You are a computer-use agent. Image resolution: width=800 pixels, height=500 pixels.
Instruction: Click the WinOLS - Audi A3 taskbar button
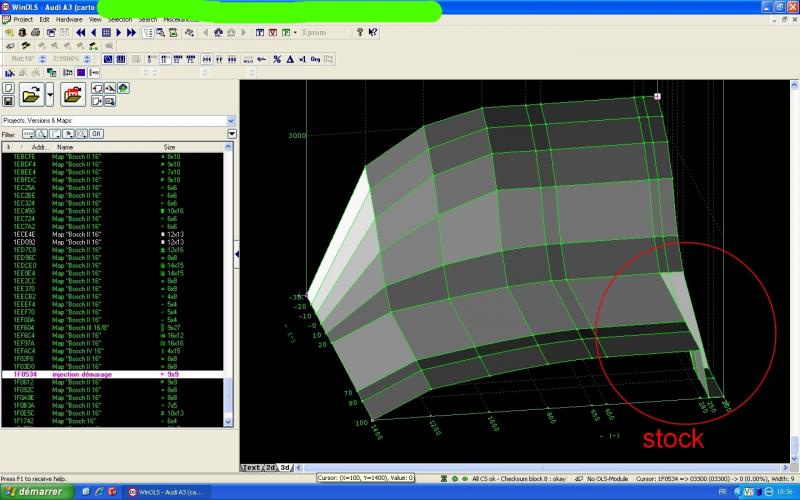(x=165, y=492)
